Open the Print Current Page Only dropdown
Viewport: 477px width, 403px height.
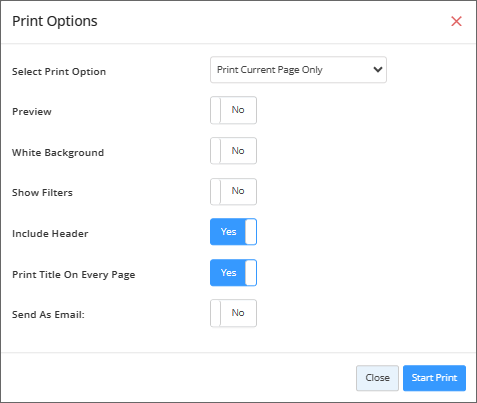click(298, 70)
